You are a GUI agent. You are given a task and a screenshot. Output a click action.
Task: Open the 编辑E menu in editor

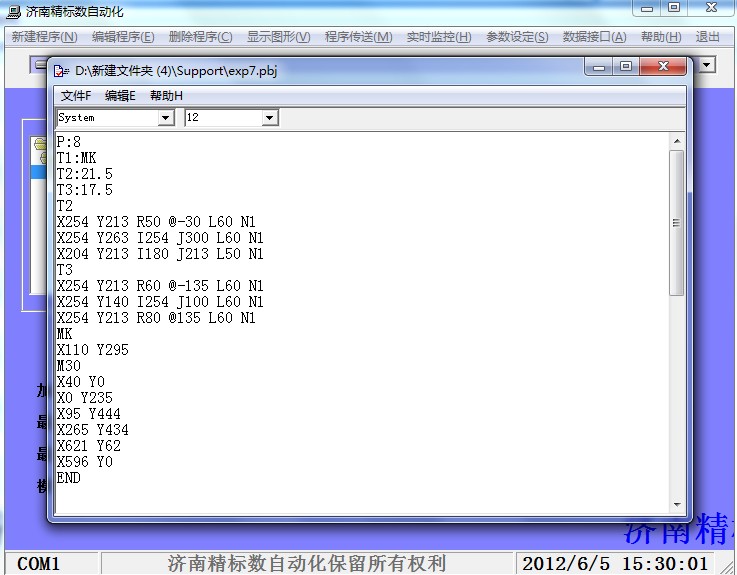click(x=120, y=96)
